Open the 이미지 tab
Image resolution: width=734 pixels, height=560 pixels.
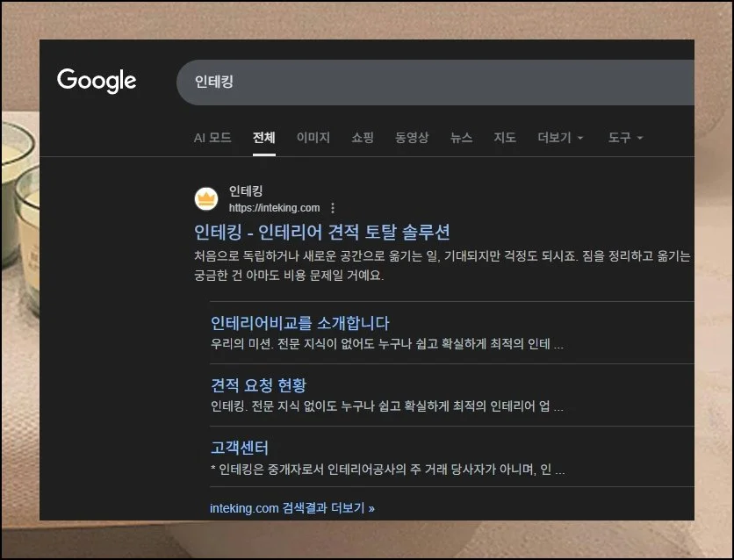click(313, 138)
